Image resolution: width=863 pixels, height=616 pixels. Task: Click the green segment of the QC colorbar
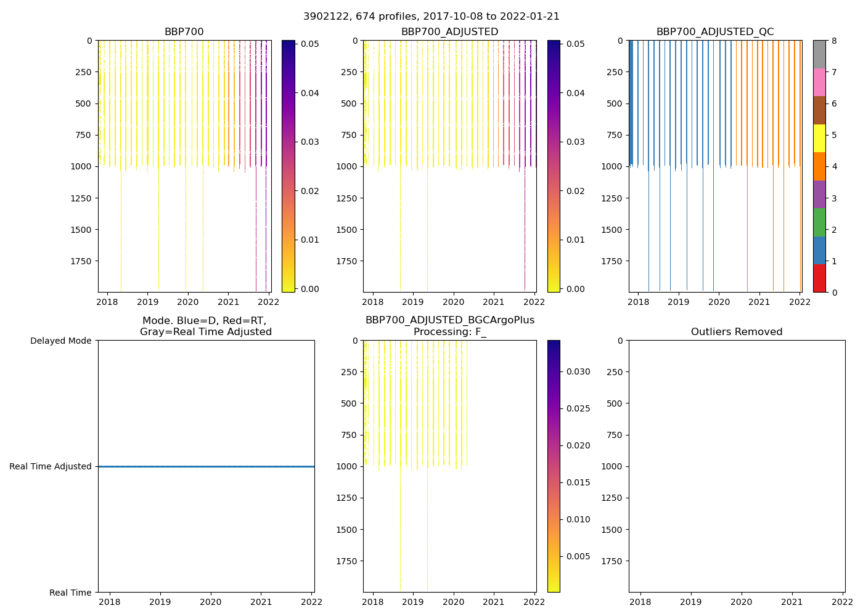(819, 222)
